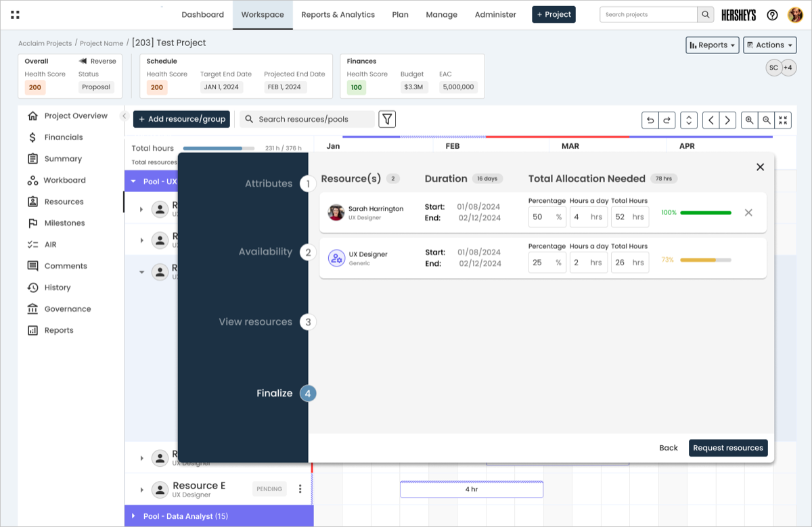Open AIR in sidebar
Viewport: 812px width, 527px height.
pos(42,245)
